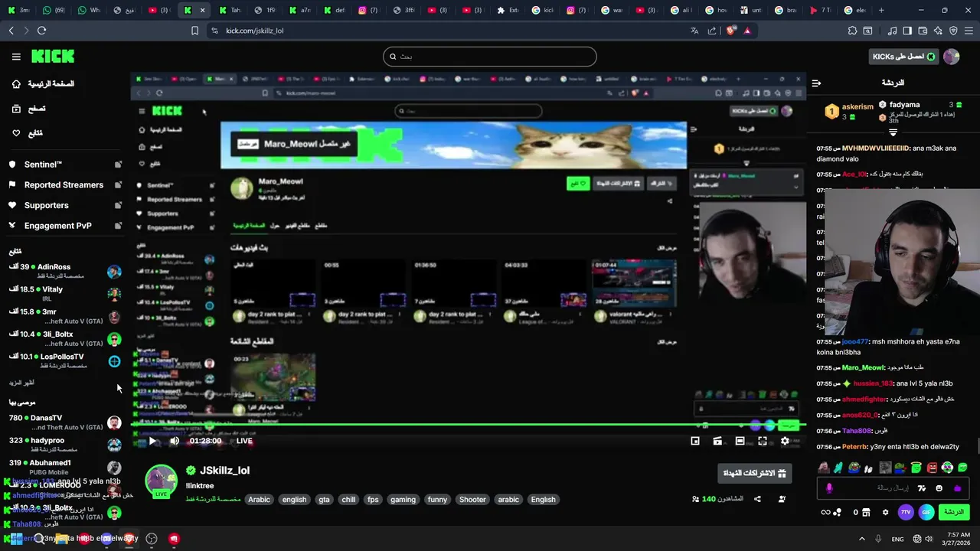Open AdinRoss channel in following list

pyautogui.click(x=65, y=271)
